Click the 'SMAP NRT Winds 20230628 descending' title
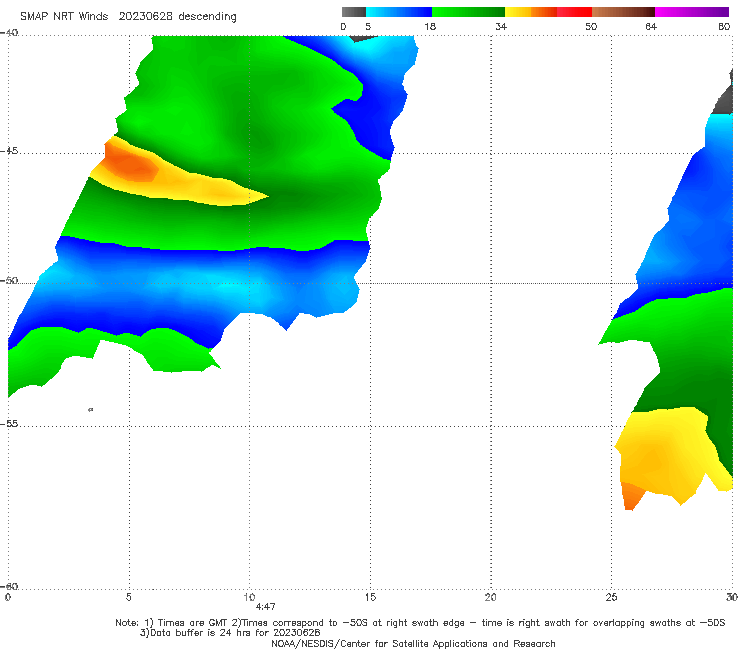This screenshot has height=650, width=740. pyautogui.click(x=128, y=17)
